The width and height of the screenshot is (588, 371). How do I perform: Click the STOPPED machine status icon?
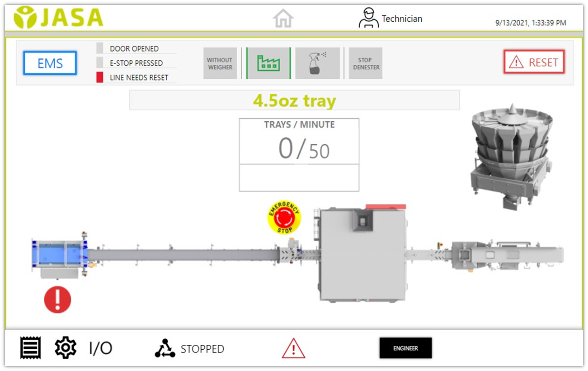pos(165,348)
